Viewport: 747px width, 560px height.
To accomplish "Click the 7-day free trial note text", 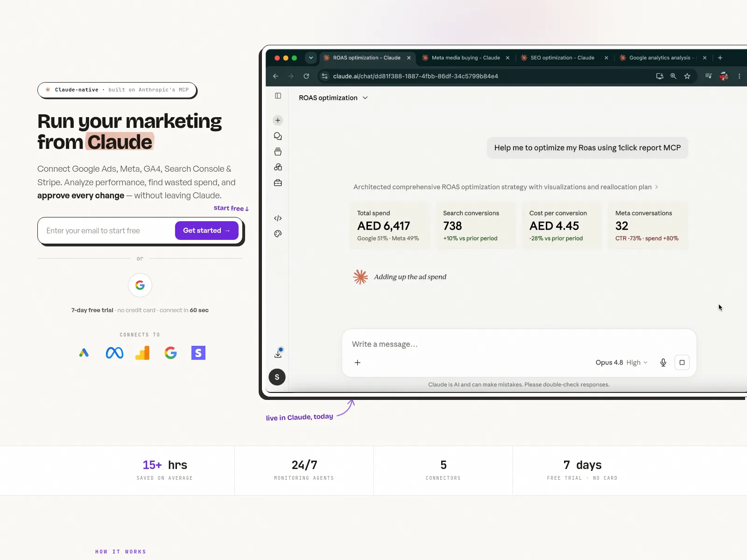I will (140, 310).
